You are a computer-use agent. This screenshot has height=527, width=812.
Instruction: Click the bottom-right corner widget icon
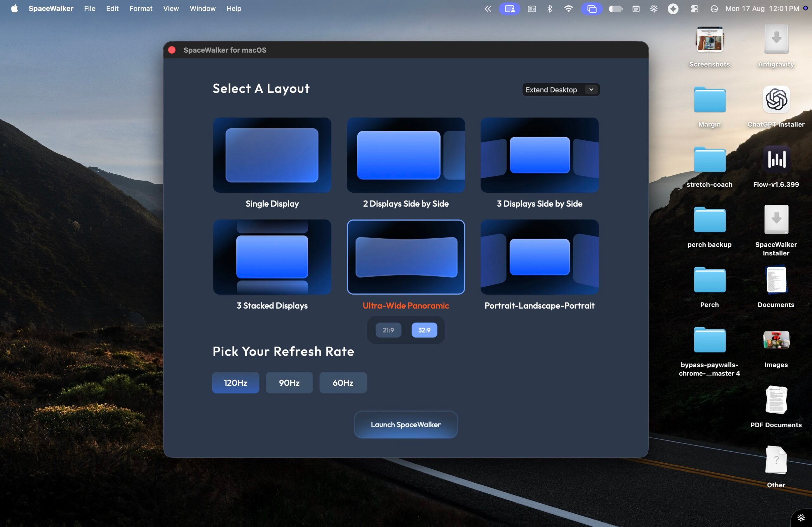click(x=801, y=518)
